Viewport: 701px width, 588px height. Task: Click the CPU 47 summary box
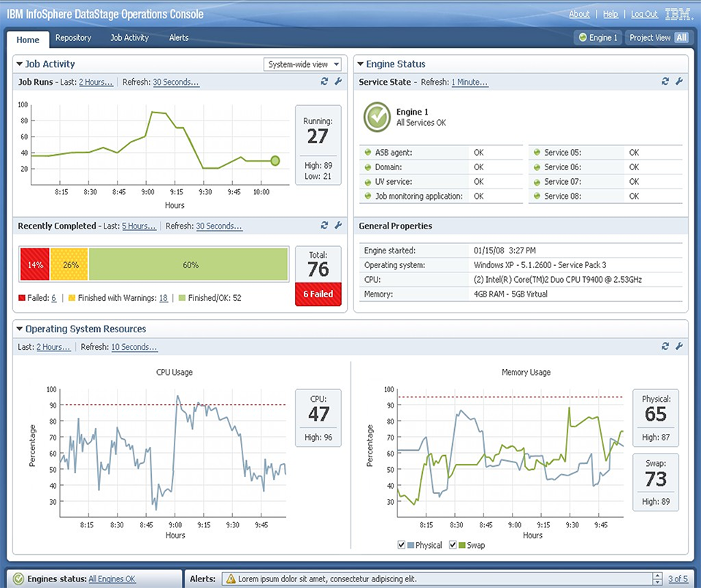pos(318,418)
